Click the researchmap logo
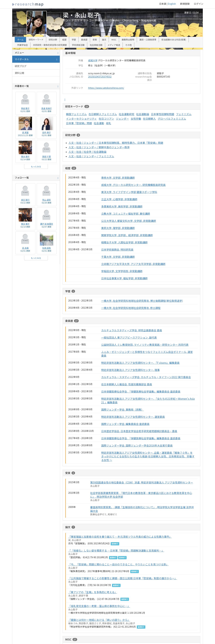The image size is (215, 644). pyautogui.click(x=28, y=4)
